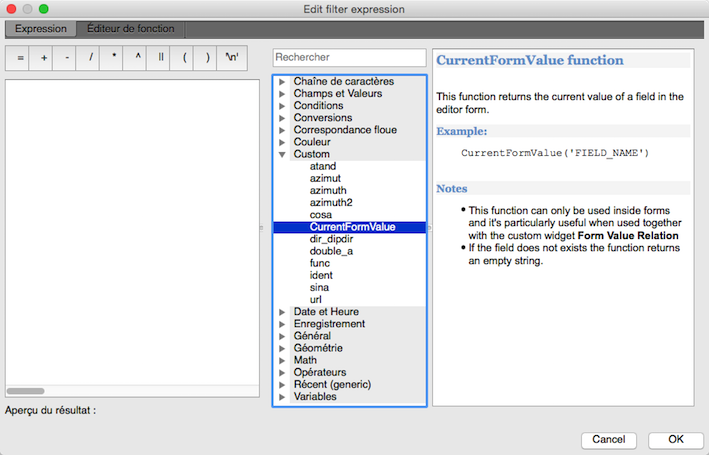Expand the Chaîne de caractères group
This screenshot has height=455, width=709.
[282, 81]
